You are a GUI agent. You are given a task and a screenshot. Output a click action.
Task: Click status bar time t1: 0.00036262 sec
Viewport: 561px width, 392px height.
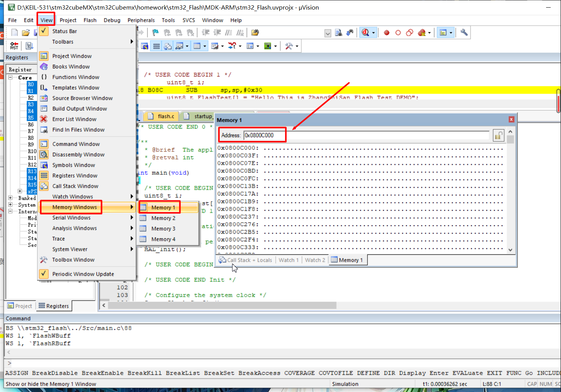click(x=445, y=384)
